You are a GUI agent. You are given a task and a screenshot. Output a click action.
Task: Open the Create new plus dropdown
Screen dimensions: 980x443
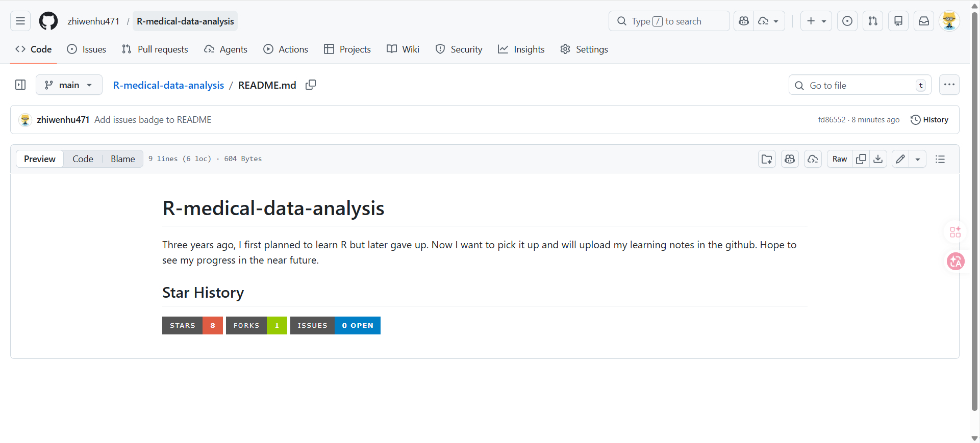coord(816,21)
